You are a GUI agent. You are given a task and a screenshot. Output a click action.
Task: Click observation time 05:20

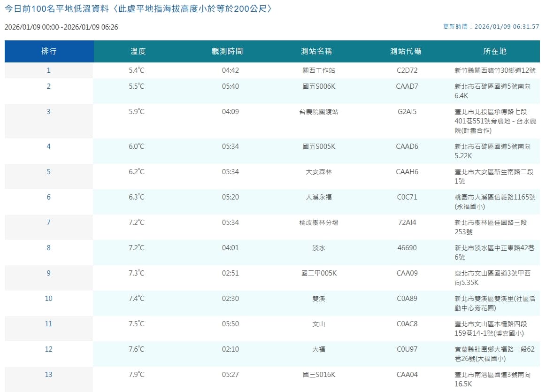231,197
